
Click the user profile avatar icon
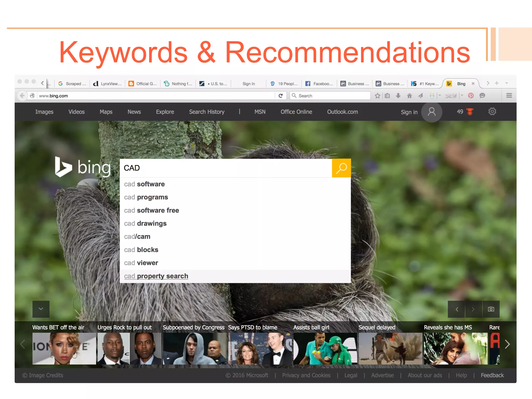pos(432,112)
